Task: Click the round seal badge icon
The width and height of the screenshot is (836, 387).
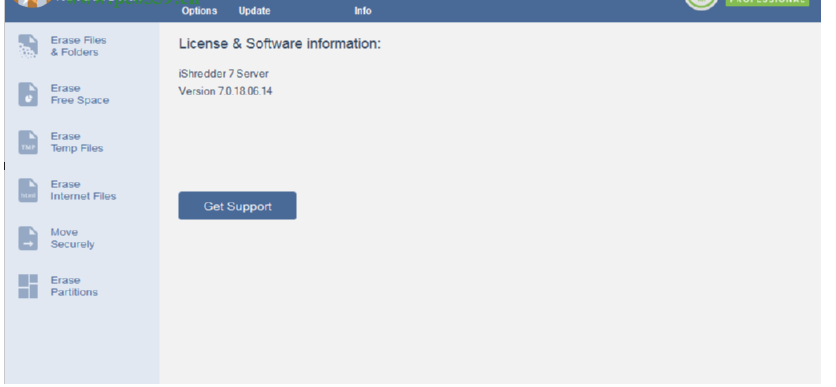Action: click(701, 4)
